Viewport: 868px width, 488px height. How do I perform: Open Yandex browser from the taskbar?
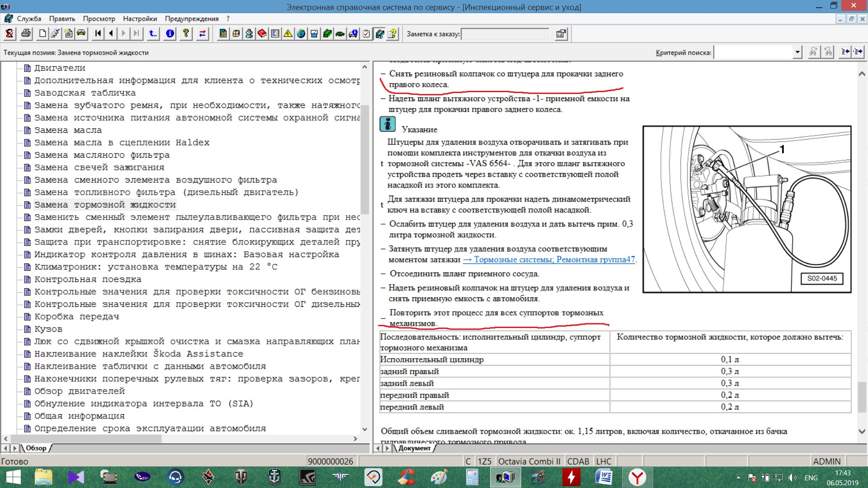point(637,477)
